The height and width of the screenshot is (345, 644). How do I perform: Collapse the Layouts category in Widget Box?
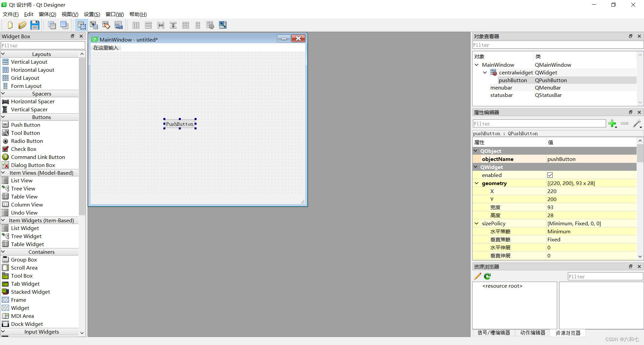[3, 54]
